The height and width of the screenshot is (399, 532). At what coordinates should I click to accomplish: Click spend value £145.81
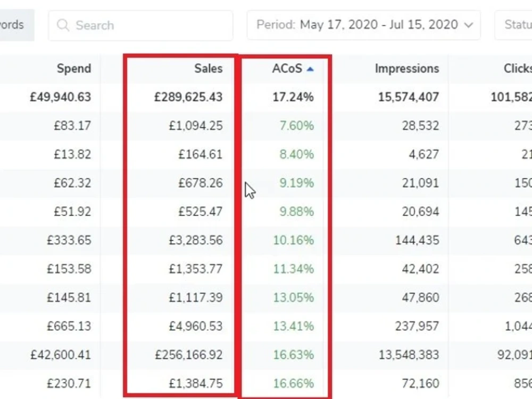(x=69, y=298)
